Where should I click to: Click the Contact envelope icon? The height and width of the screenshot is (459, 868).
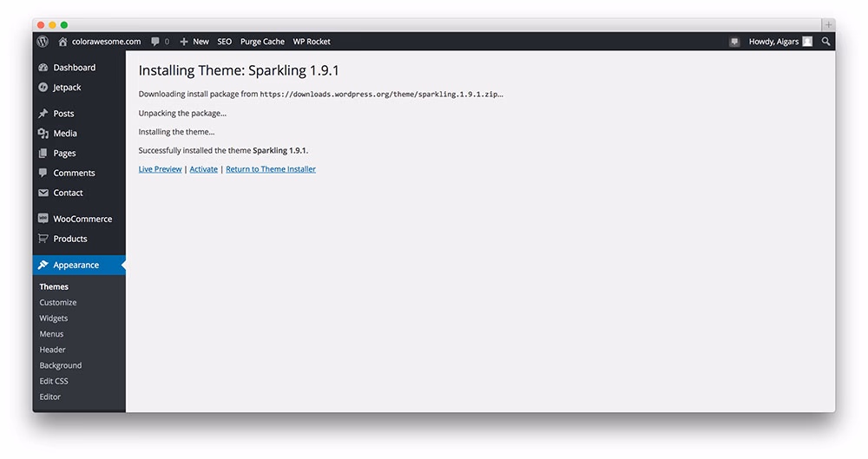43,193
